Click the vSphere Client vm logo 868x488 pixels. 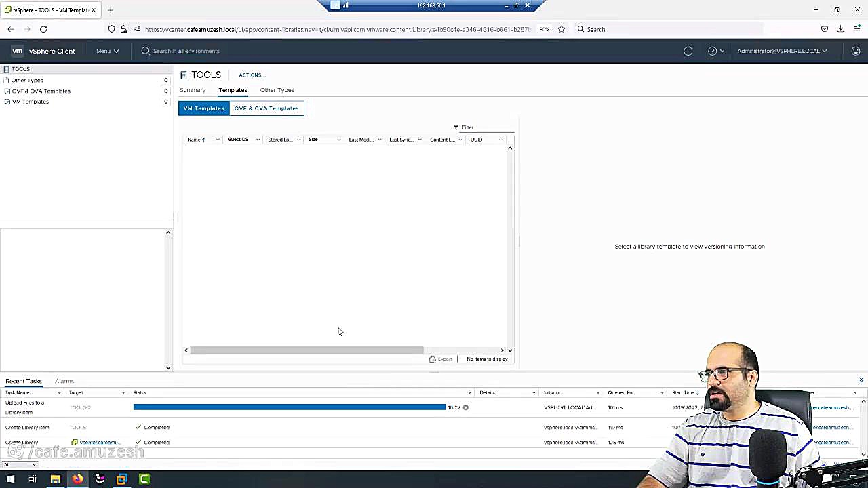(17, 51)
